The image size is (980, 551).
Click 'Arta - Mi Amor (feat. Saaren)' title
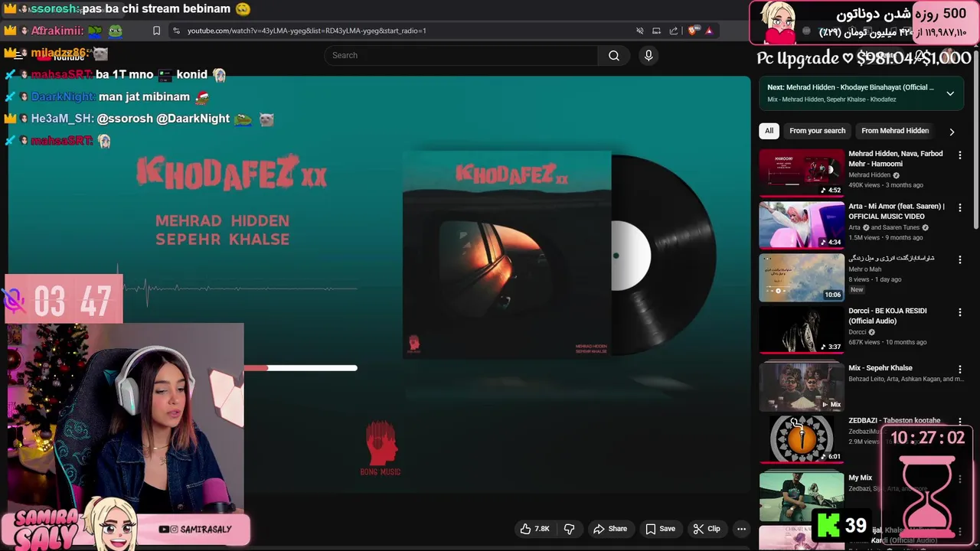pos(897,211)
